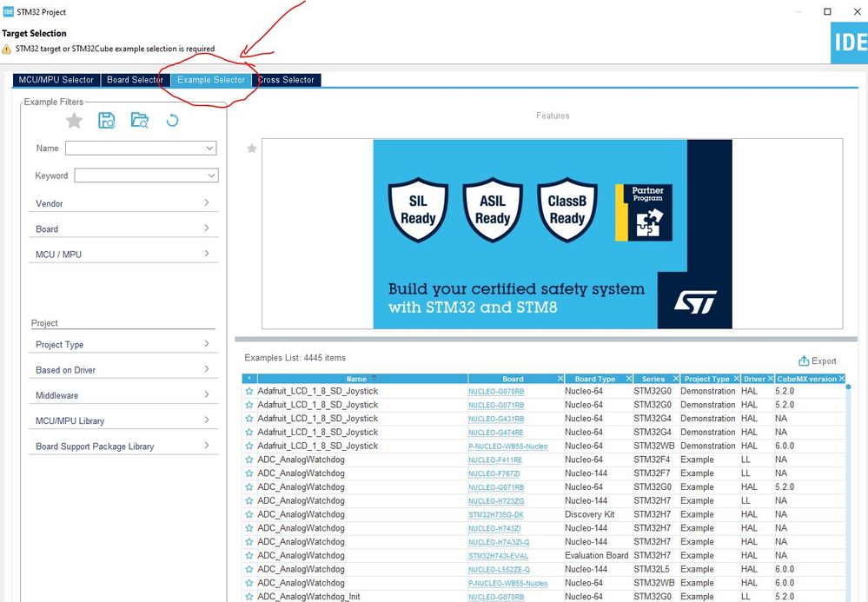Open the NUCLEO-H743ZI board link
This screenshot has height=602, width=868.
(x=494, y=528)
